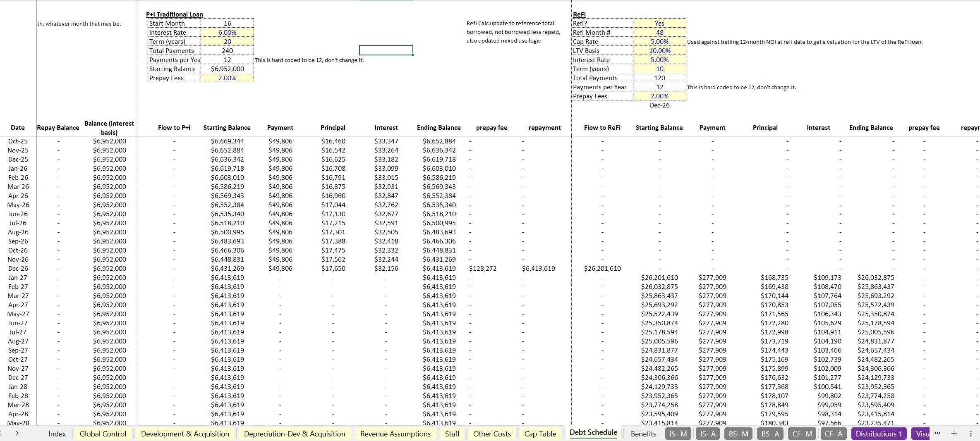The width and height of the screenshot is (980, 441).
Task: Click ReFi Total Payments 120 cell
Action: point(659,78)
